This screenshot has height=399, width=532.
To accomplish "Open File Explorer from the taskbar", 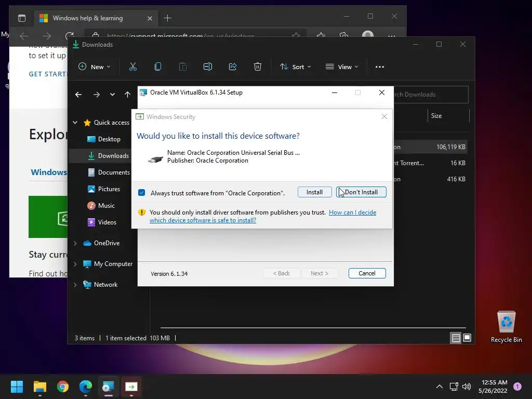I will [x=39, y=387].
